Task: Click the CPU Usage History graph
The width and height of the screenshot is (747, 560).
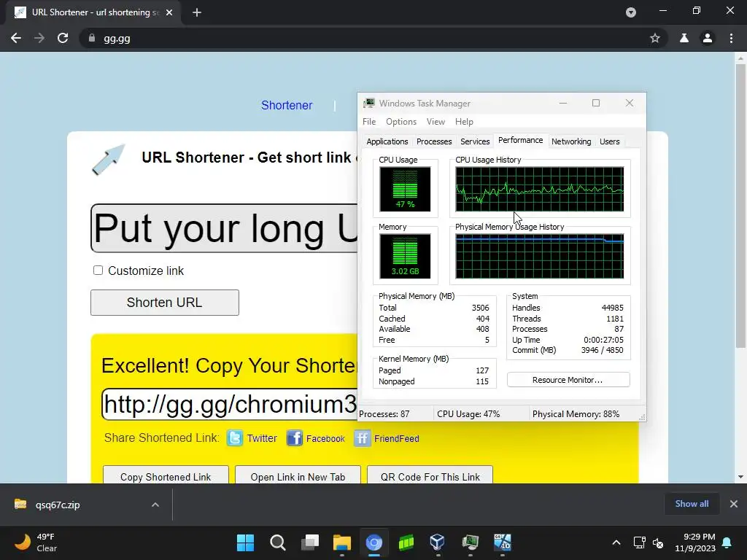Action: 539,189
